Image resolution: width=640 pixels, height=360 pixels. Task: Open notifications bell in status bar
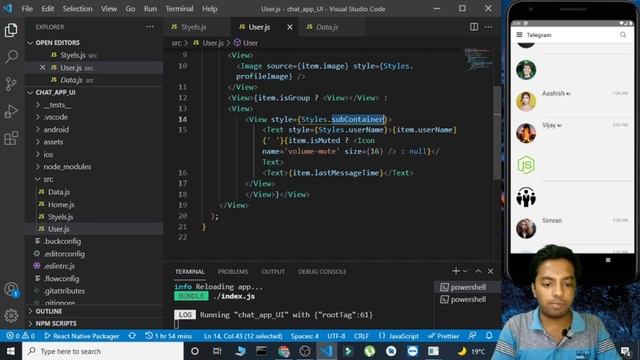(x=489, y=336)
